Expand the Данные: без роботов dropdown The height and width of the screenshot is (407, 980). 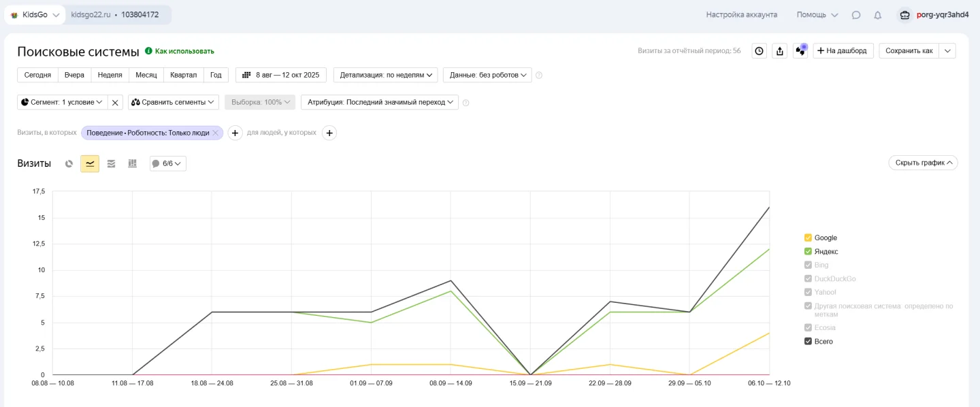click(487, 75)
